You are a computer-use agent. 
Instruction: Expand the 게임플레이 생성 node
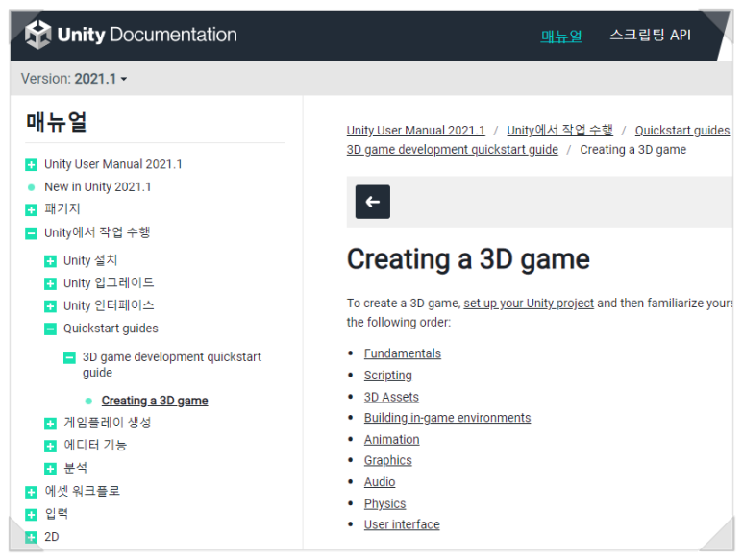click(x=50, y=424)
